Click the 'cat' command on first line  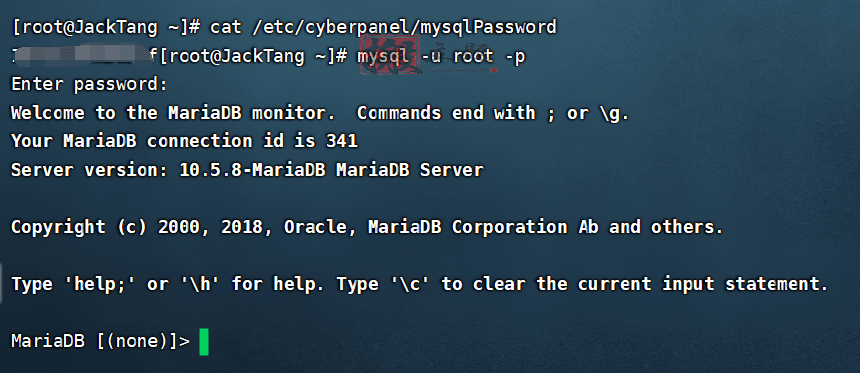(x=226, y=26)
